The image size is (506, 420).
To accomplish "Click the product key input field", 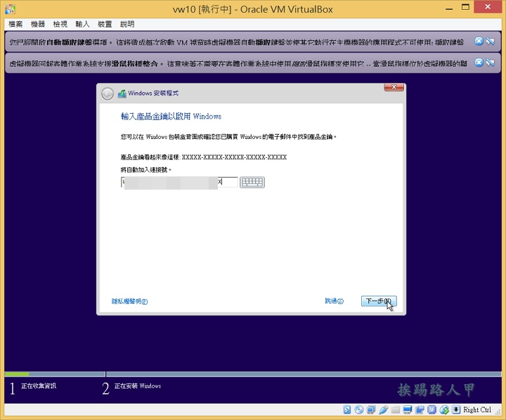I will [x=179, y=183].
